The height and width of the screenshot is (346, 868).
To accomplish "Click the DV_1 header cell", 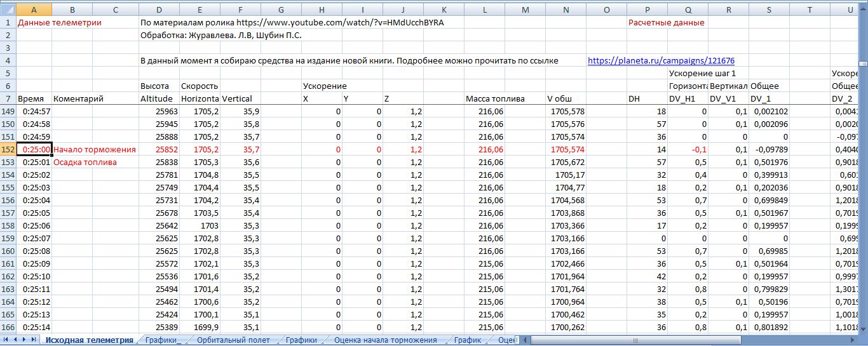I will [x=769, y=98].
